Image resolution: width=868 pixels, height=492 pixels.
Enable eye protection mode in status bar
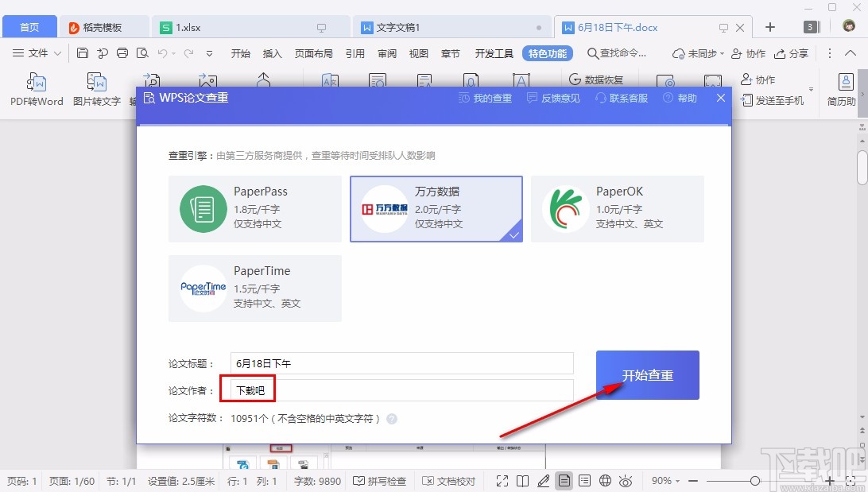click(x=626, y=481)
